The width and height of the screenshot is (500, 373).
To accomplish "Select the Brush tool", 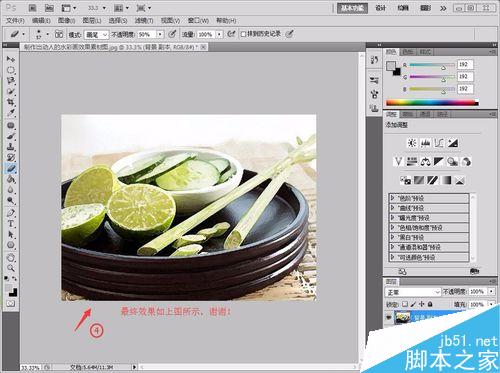I will pyautogui.click(x=11, y=136).
